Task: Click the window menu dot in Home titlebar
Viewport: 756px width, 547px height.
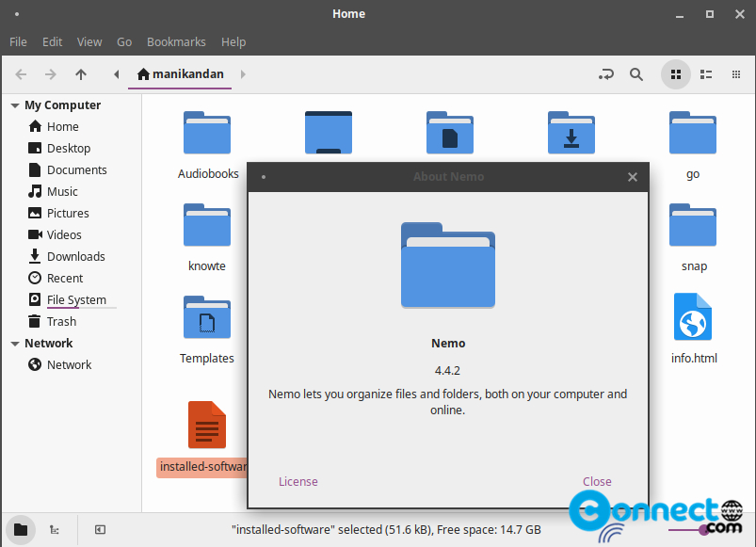Action: [x=17, y=14]
